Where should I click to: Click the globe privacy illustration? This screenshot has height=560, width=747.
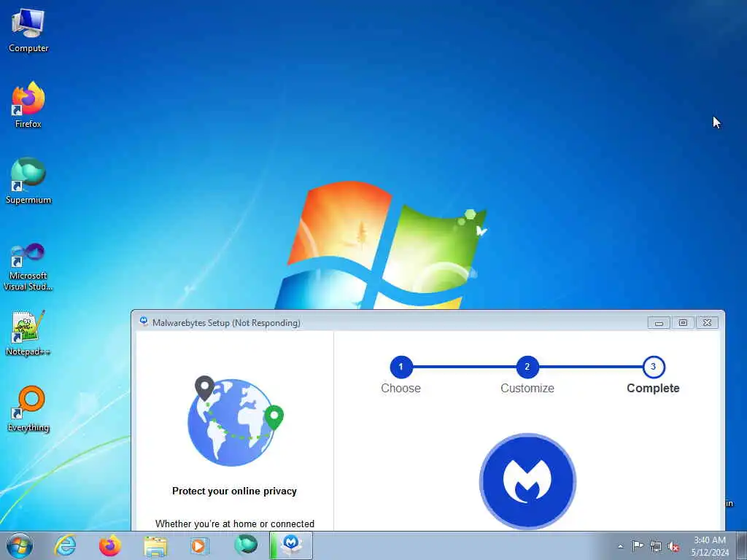tap(236, 421)
